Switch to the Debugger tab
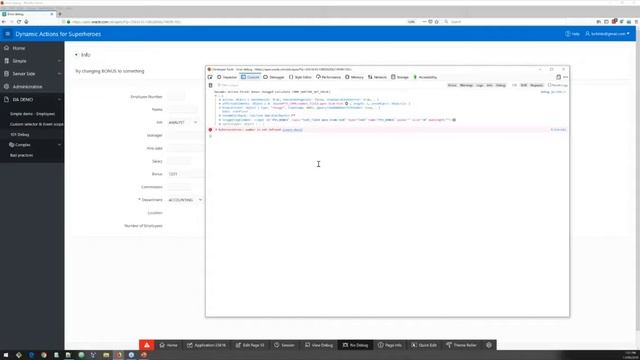 [274, 77]
